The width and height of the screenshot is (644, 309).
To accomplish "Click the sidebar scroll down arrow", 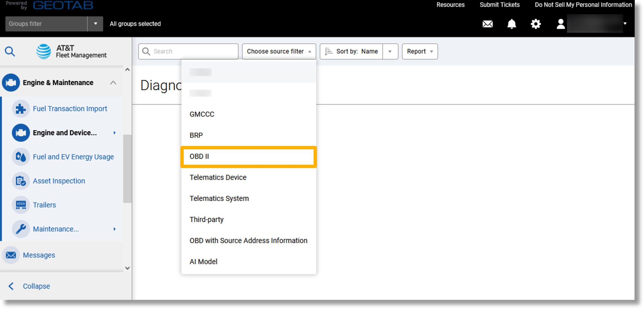I will (128, 268).
